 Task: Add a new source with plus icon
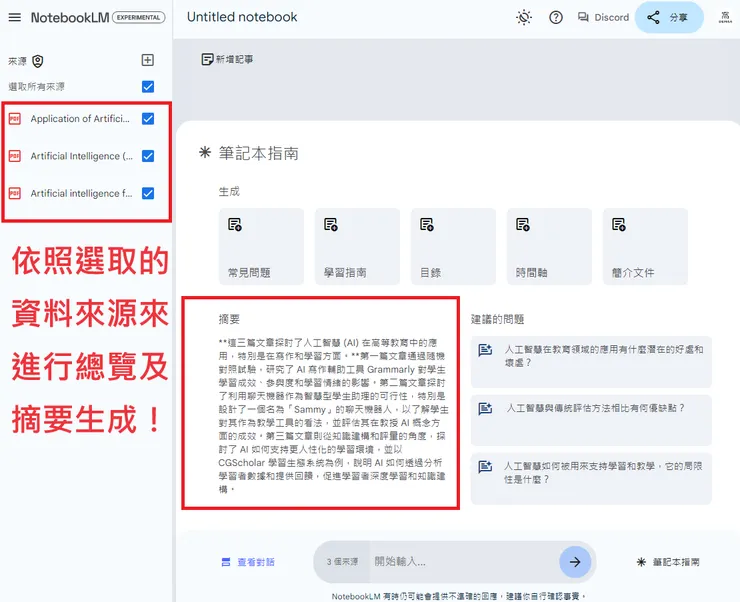pyautogui.click(x=148, y=60)
